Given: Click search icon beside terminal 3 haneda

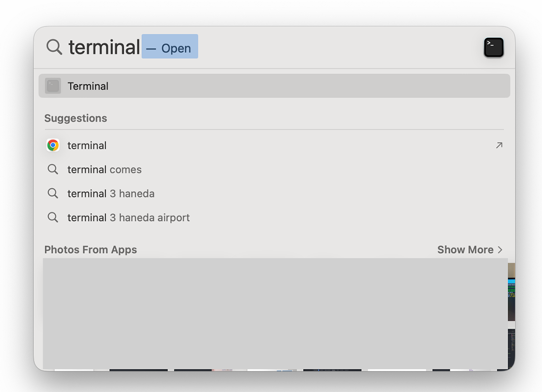Looking at the screenshot, I should pos(53,194).
